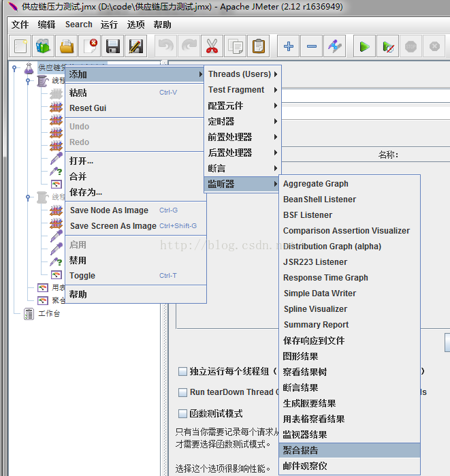The width and height of the screenshot is (450, 476).
Task: Click the Undo toolbar arrow icon
Action: (x=165, y=46)
